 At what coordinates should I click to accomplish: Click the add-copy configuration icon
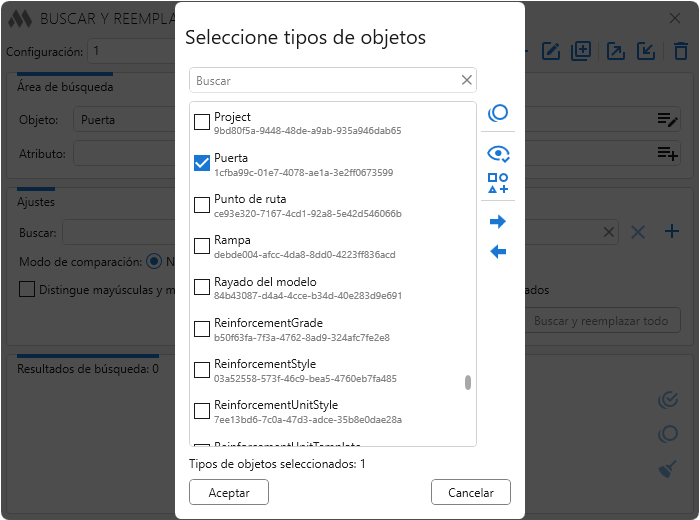tap(582, 51)
